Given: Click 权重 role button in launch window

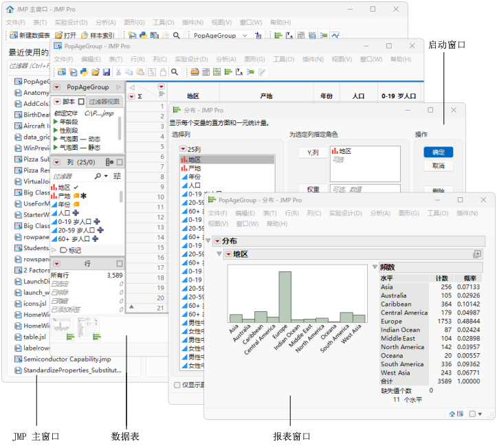Looking at the screenshot, I should (x=313, y=190).
